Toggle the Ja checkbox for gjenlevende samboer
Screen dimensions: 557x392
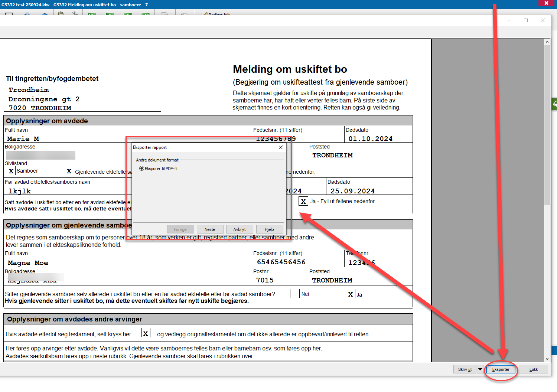click(350, 294)
